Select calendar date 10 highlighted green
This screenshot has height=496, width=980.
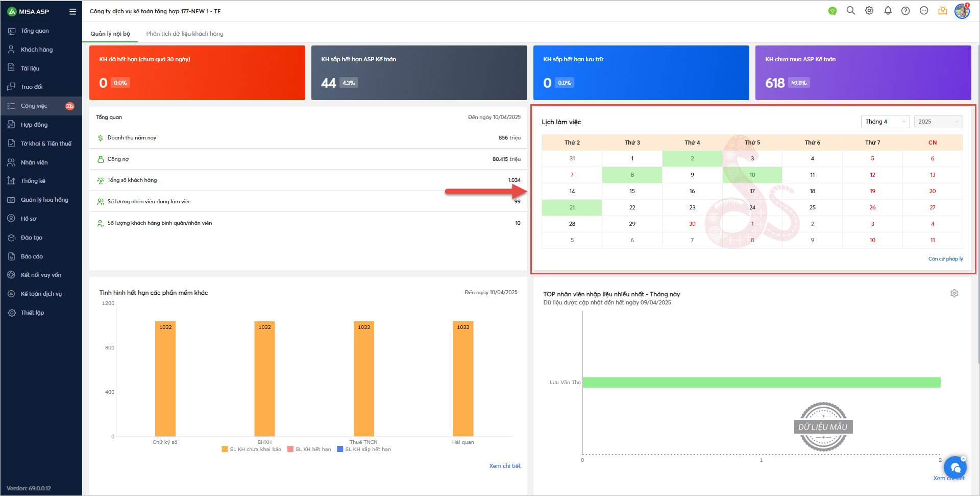click(752, 175)
